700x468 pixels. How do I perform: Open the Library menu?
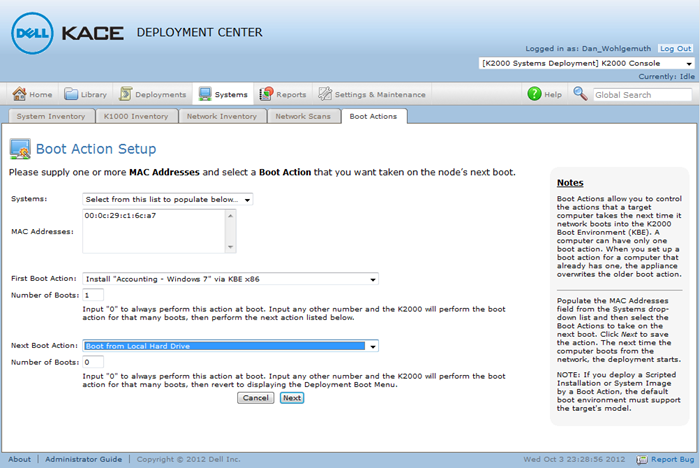pos(85,94)
